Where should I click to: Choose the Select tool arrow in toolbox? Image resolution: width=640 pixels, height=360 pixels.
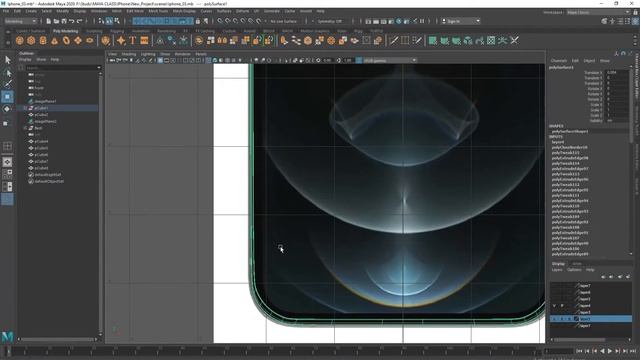7,60
